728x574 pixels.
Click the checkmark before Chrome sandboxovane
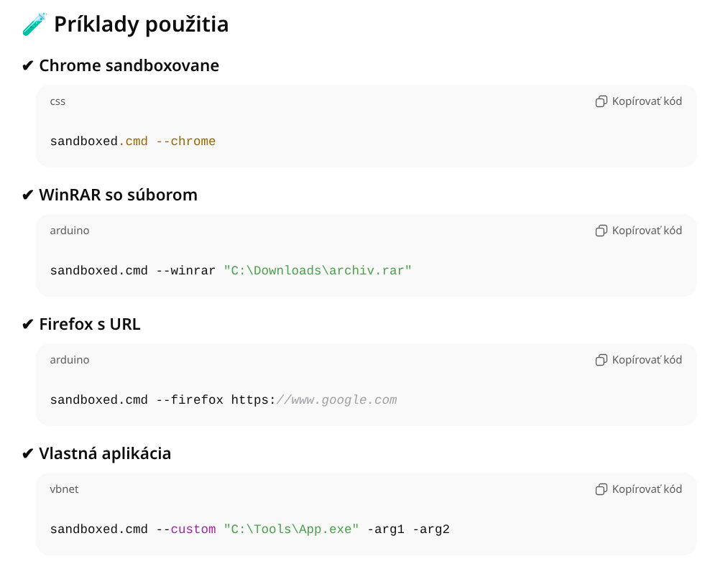pos(27,65)
